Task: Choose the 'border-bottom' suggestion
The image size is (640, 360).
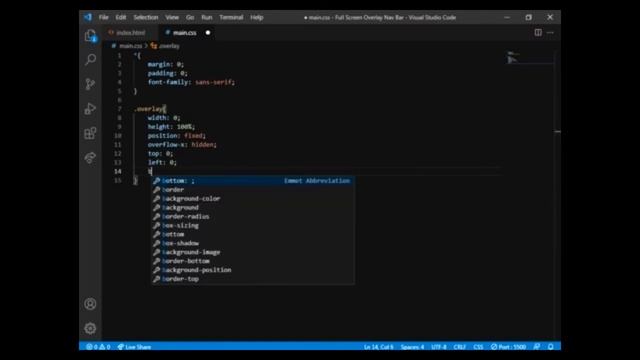Action: tap(253, 261)
